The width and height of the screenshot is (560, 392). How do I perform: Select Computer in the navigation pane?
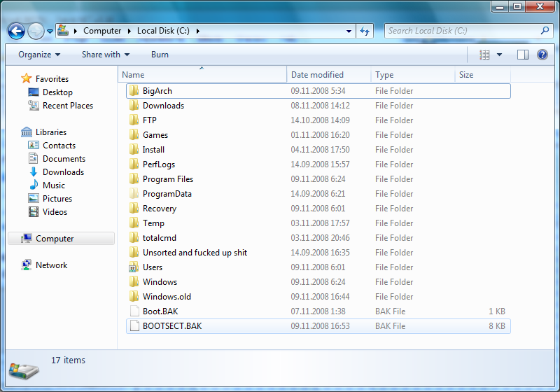click(61, 239)
